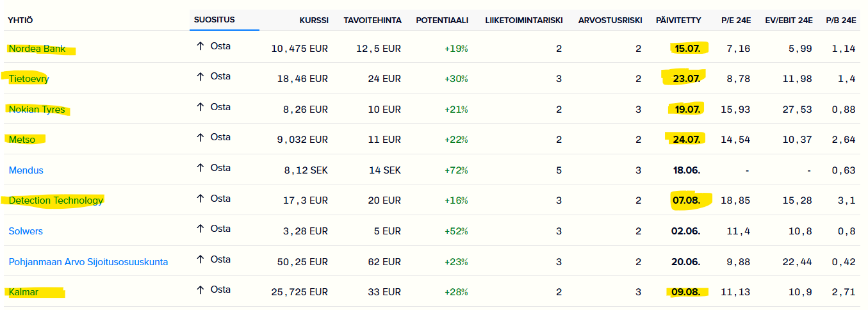Click the up arrow icon in Detection Technology row
The height and width of the screenshot is (310, 868).
point(200,199)
